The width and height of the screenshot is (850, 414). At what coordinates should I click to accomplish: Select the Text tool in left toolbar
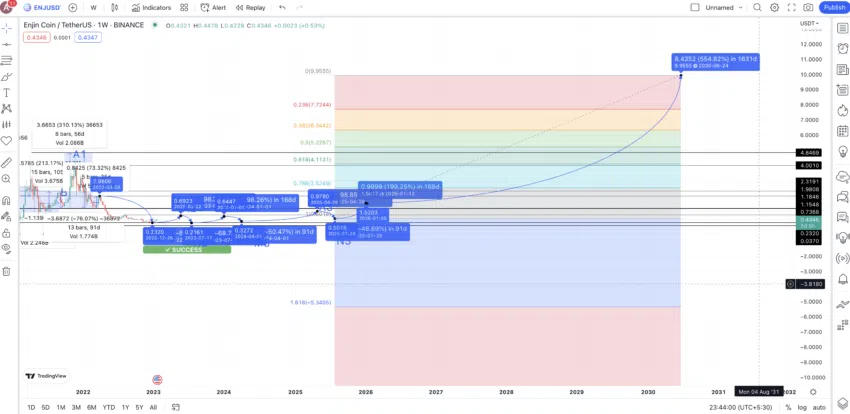tap(7, 93)
